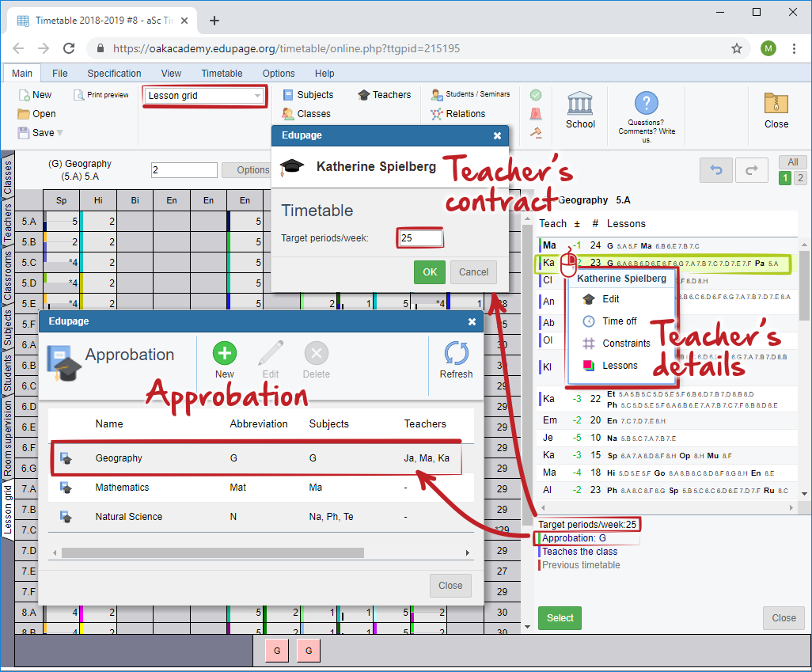Open the Lesson grid dropdown

click(204, 96)
